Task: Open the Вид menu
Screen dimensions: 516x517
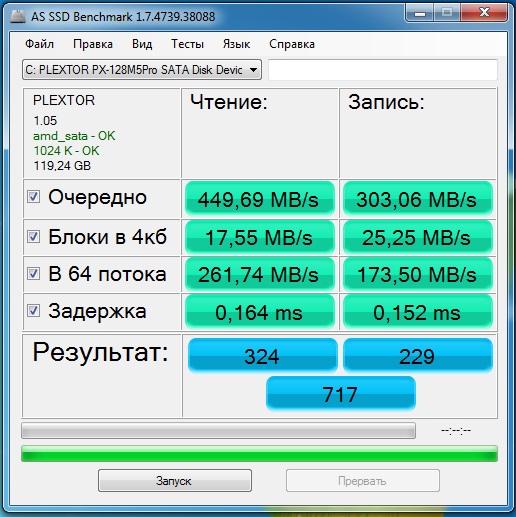Action: click(142, 44)
